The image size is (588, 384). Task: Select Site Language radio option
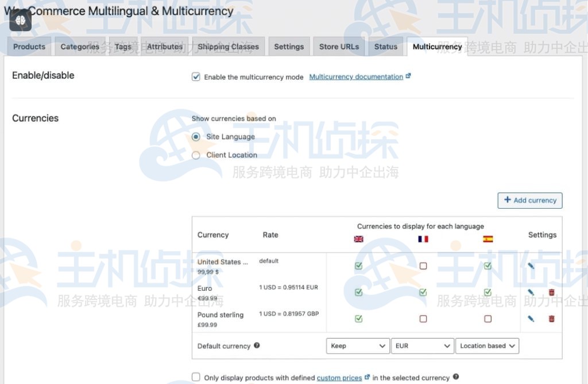click(x=196, y=137)
